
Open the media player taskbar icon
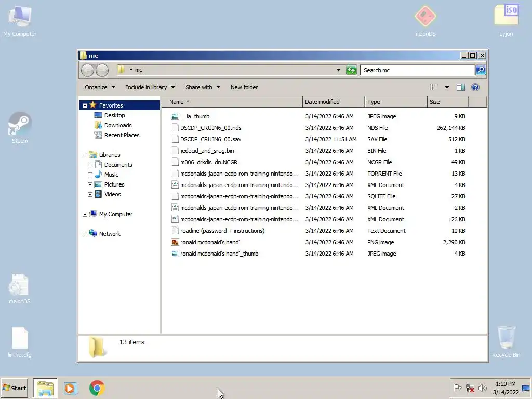tap(71, 388)
